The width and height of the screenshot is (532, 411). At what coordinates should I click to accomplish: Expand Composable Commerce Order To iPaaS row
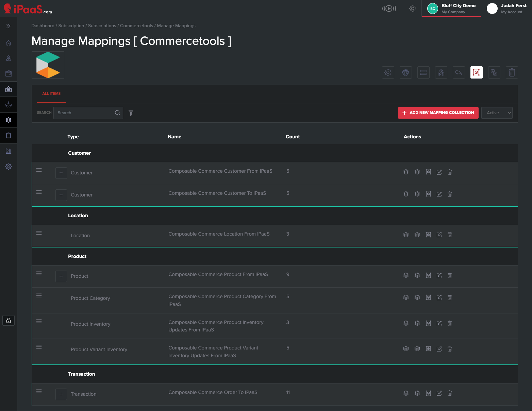click(61, 394)
